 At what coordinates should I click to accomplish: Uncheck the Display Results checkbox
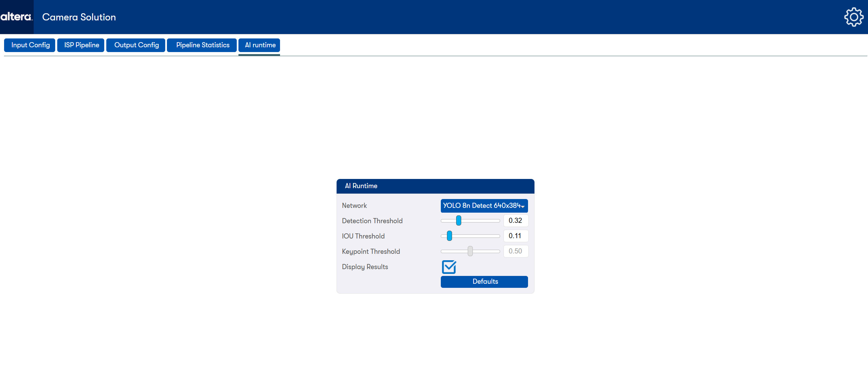[x=449, y=267]
